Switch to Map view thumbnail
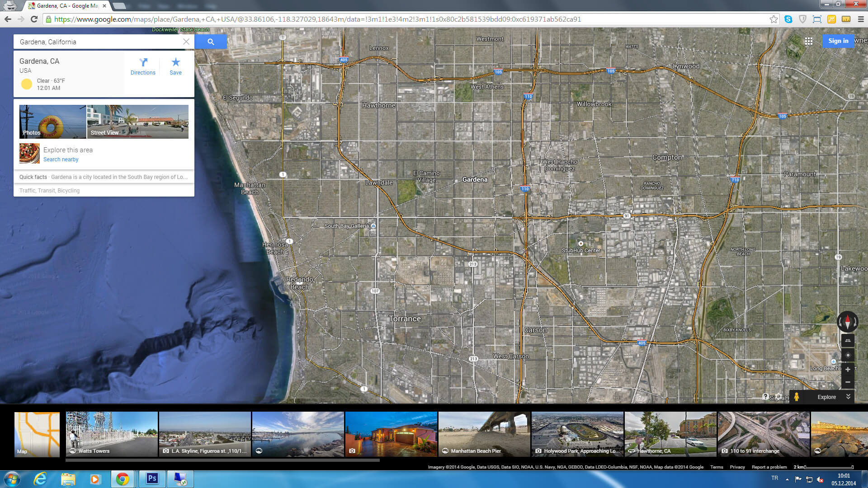The image size is (868, 488). click(37, 434)
